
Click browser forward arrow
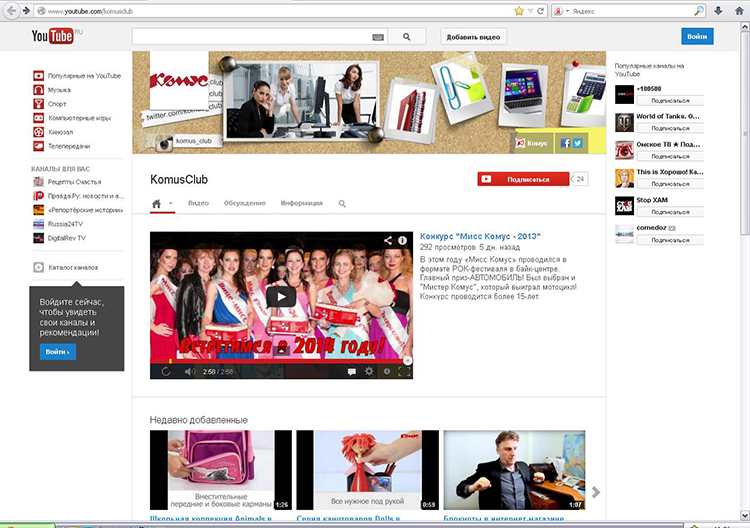[26, 11]
